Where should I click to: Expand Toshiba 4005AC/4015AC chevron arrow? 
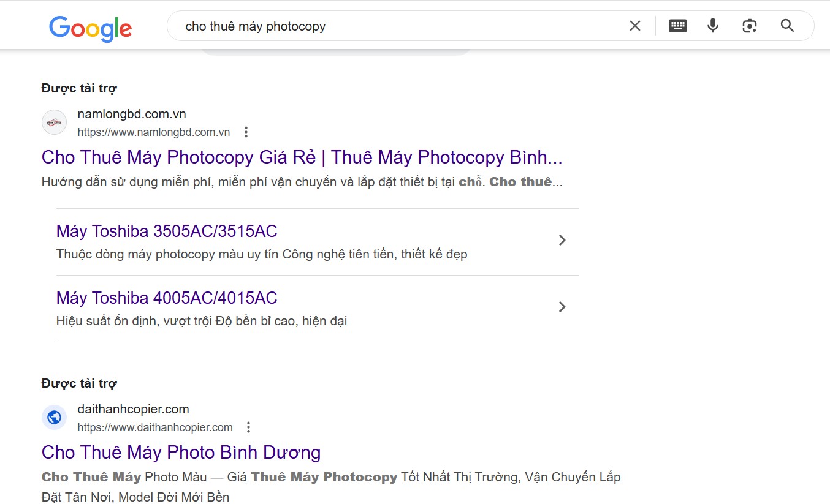[562, 307]
